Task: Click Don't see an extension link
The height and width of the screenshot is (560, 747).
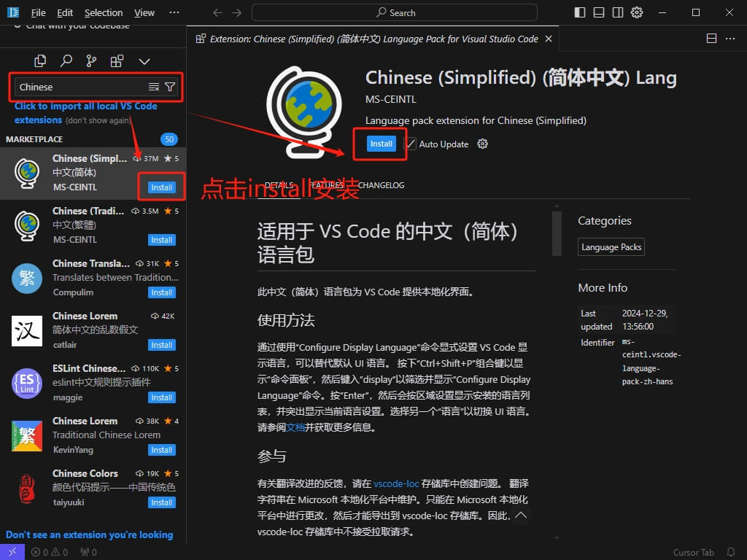Action: pos(90,534)
